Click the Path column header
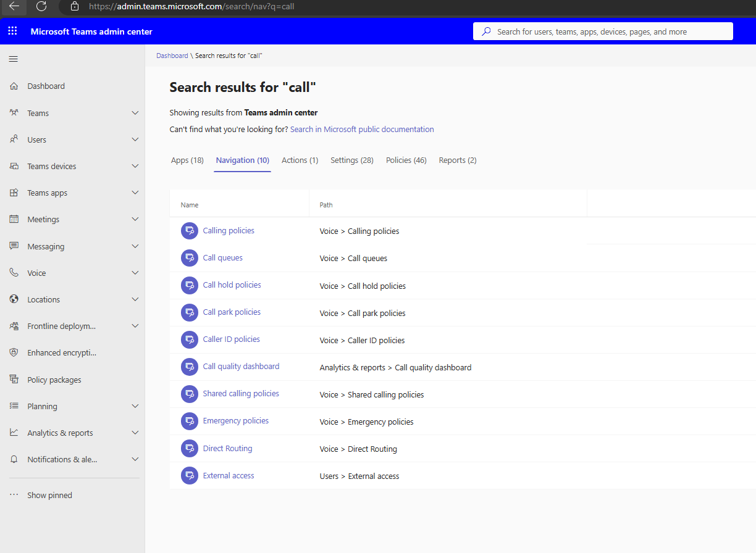 coord(326,205)
